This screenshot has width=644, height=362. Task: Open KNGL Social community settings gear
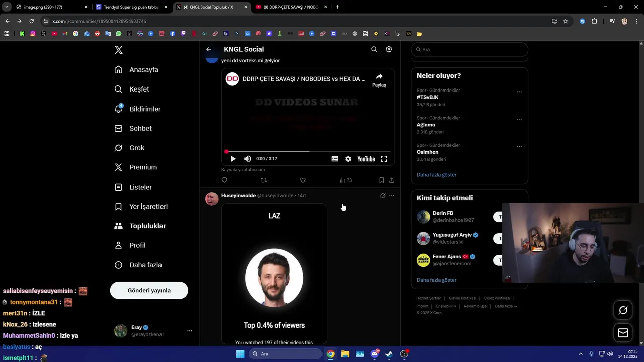point(389,49)
